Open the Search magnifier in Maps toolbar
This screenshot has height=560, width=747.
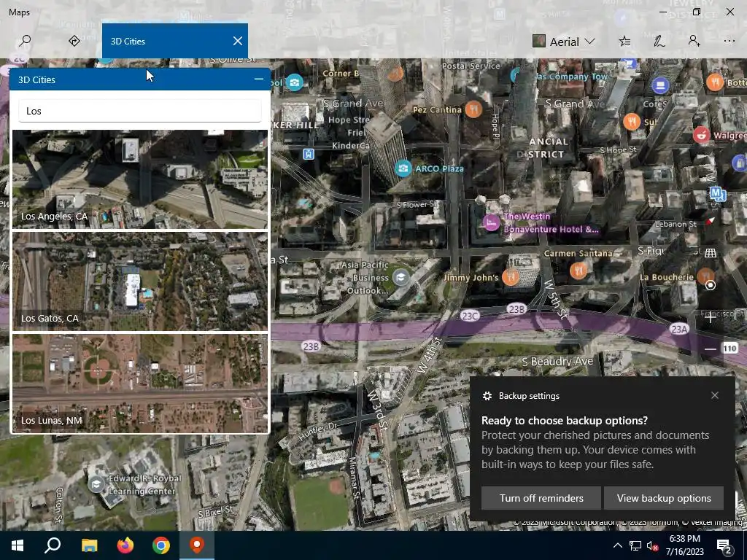pos(25,41)
